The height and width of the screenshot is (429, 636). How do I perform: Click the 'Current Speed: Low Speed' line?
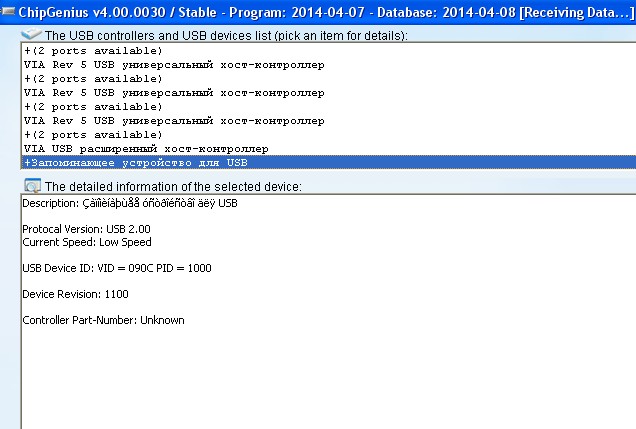tap(87, 242)
